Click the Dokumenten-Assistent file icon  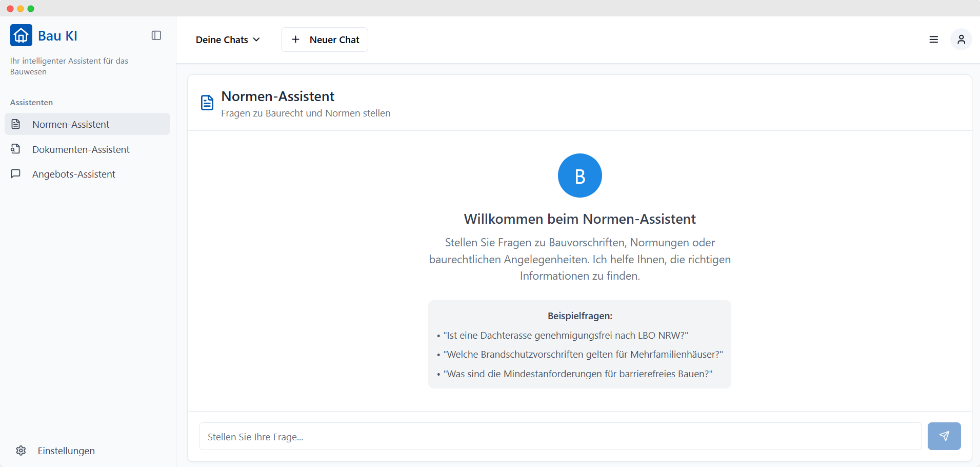(x=16, y=149)
